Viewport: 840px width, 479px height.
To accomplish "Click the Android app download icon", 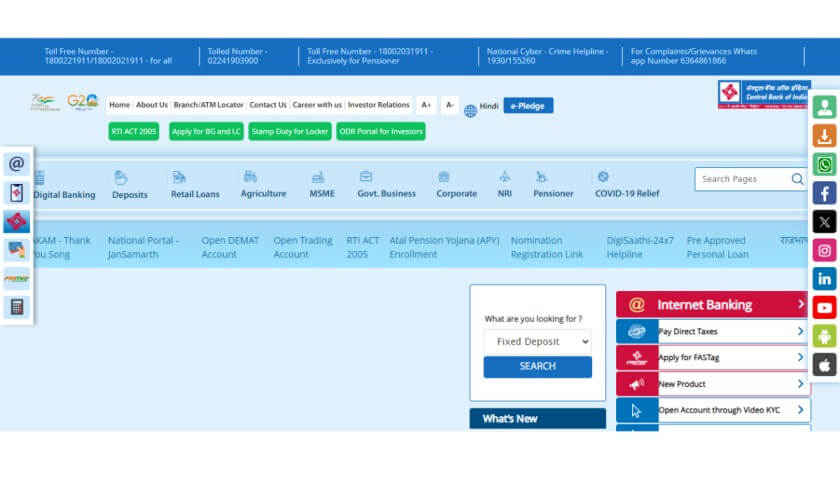I will tap(824, 336).
